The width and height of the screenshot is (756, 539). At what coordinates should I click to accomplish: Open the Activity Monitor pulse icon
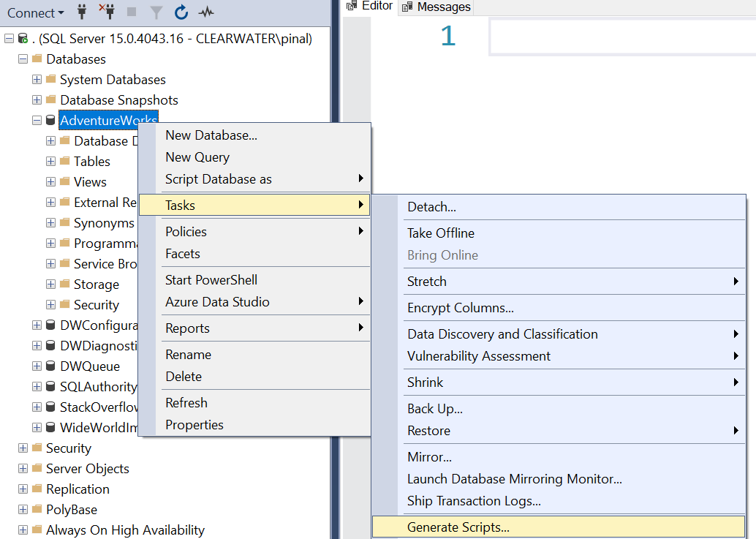(x=206, y=12)
